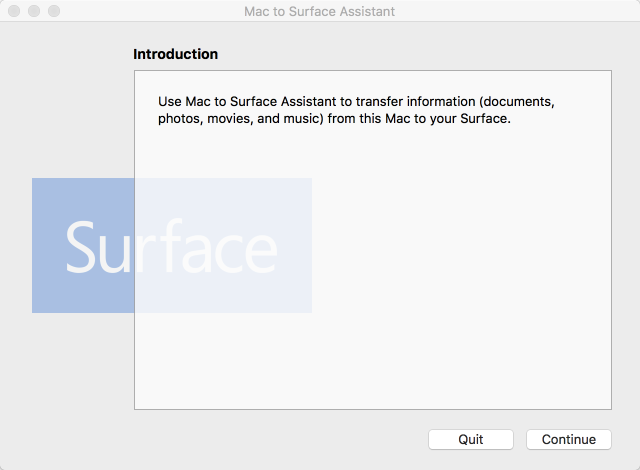Minimize the window using the middle title bar button

click(34, 11)
